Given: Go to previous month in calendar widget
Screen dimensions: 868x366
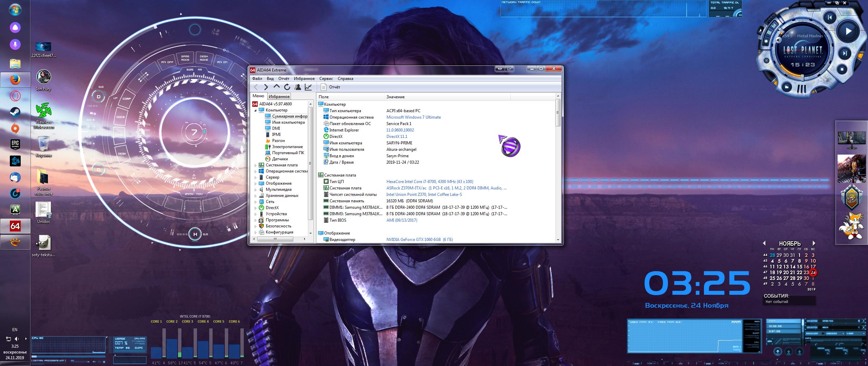Looking at the screenshot, I should (764, 243).
